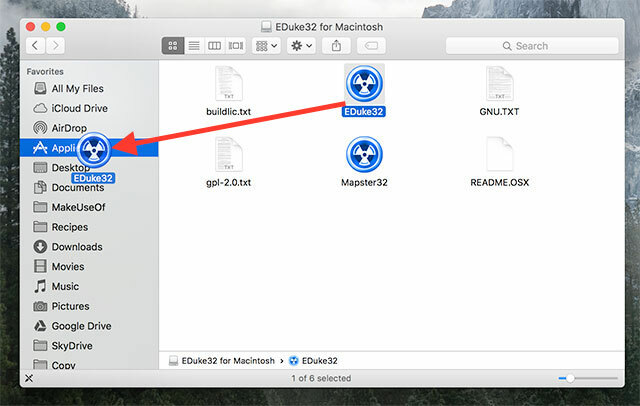Viewport: 640px width, 406px height.
Task: Click the Mapster32 name label
Action: click(x=364, y=182)
